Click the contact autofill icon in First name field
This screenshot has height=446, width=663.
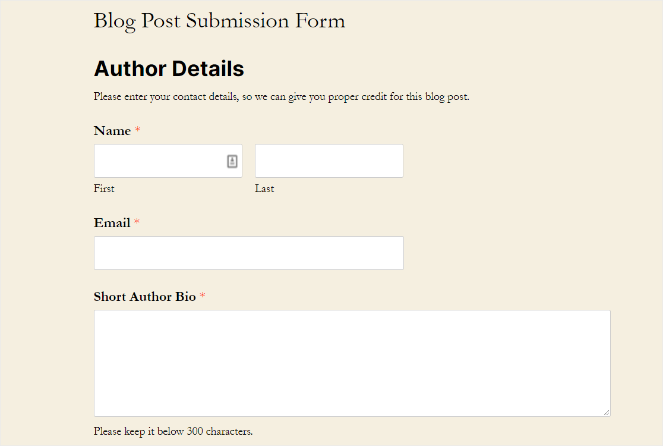pyautogui.click(x=232, y=161)
